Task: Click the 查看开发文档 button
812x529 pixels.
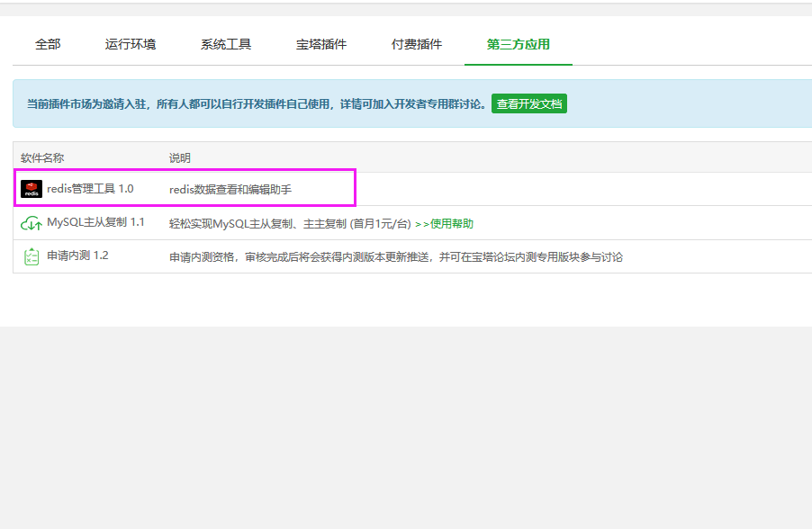Action: coord(529,103)
